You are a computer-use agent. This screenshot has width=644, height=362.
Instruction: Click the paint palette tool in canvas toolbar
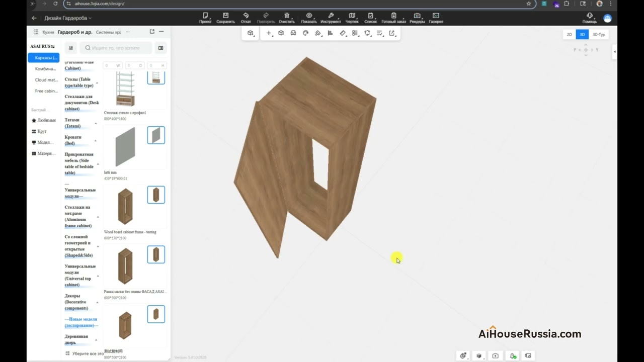pos(305,33)
